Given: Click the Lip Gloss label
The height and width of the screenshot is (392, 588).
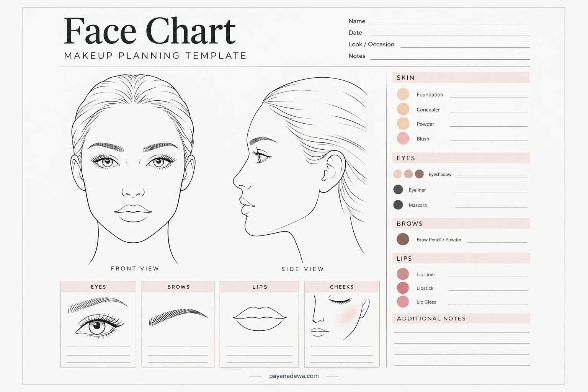Looking at the screenshot, I should 426,302.
